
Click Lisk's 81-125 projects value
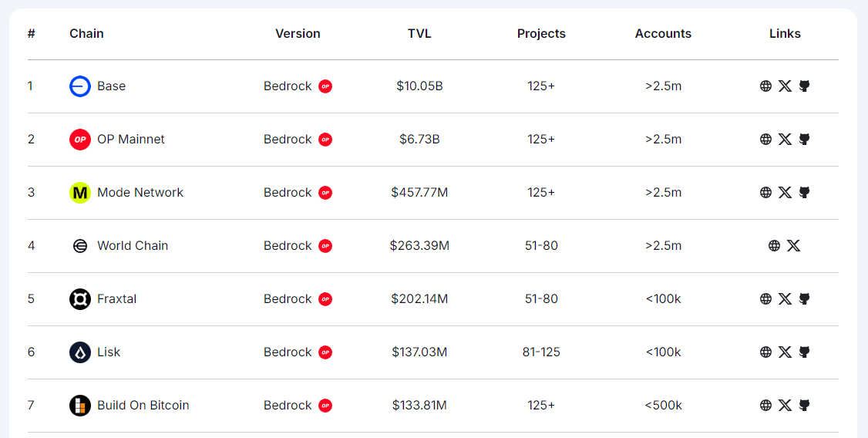tap(541, 352)
